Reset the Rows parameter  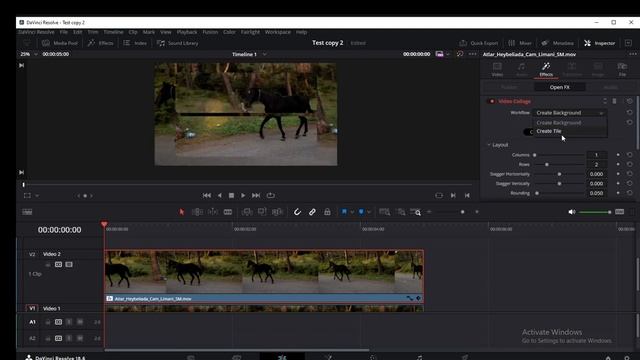click(629, 164)
